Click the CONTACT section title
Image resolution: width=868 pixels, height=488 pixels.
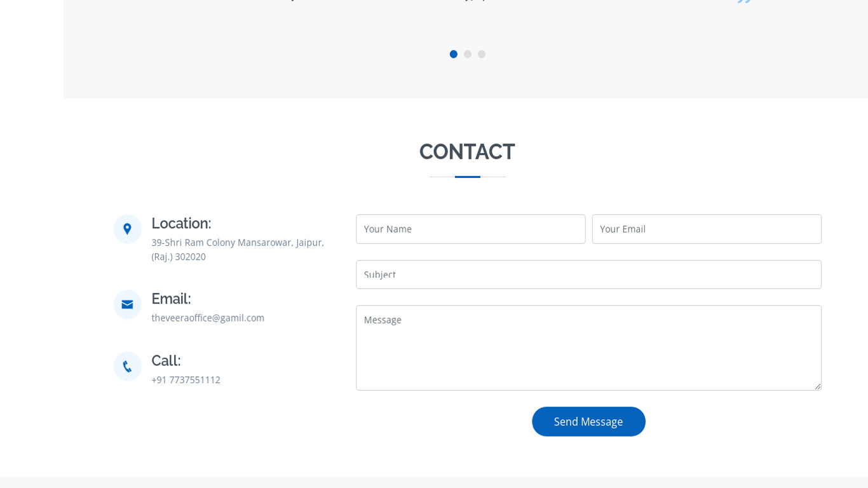pyautogui.click(x=467, y=152)
